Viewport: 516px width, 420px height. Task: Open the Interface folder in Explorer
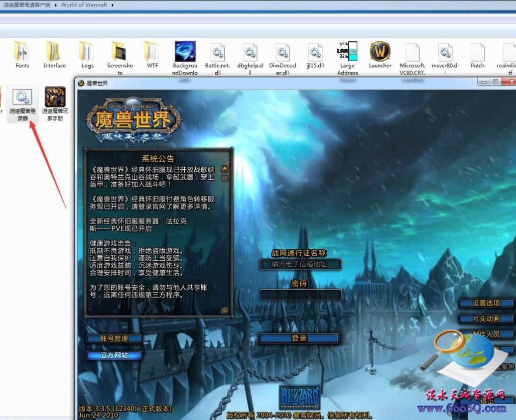(x=55, y=55)
